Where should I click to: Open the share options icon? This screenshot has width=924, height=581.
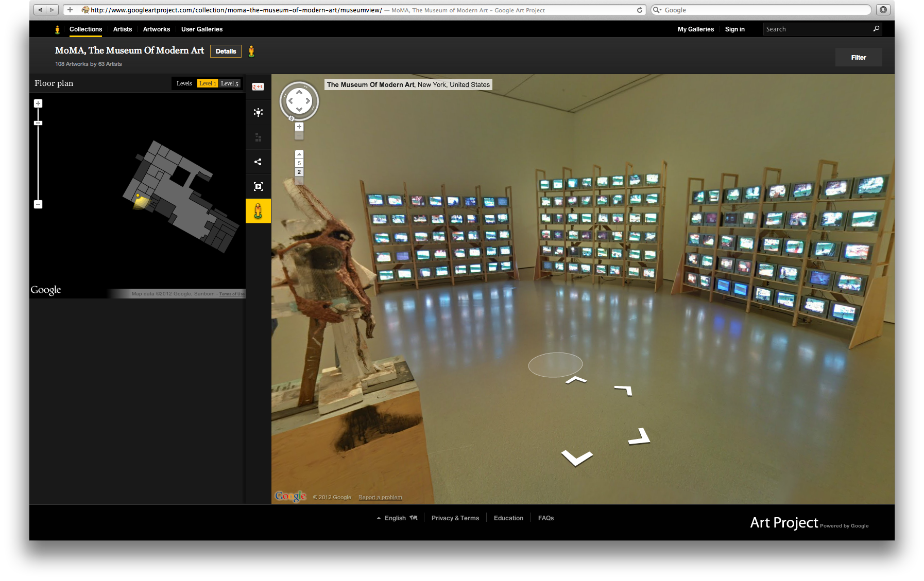[258, 162]
